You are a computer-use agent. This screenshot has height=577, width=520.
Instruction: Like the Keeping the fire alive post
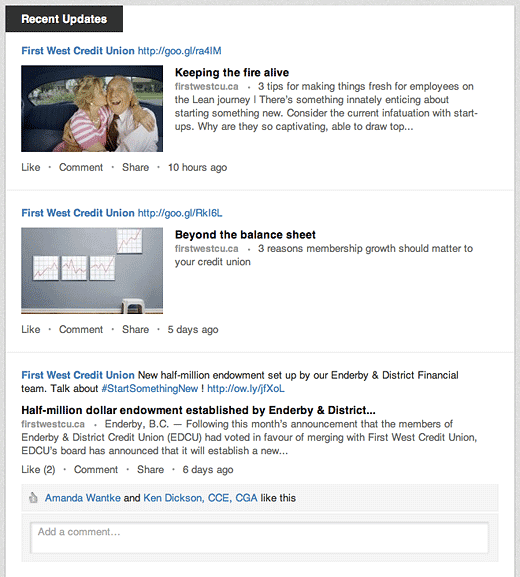click(31, 167)
